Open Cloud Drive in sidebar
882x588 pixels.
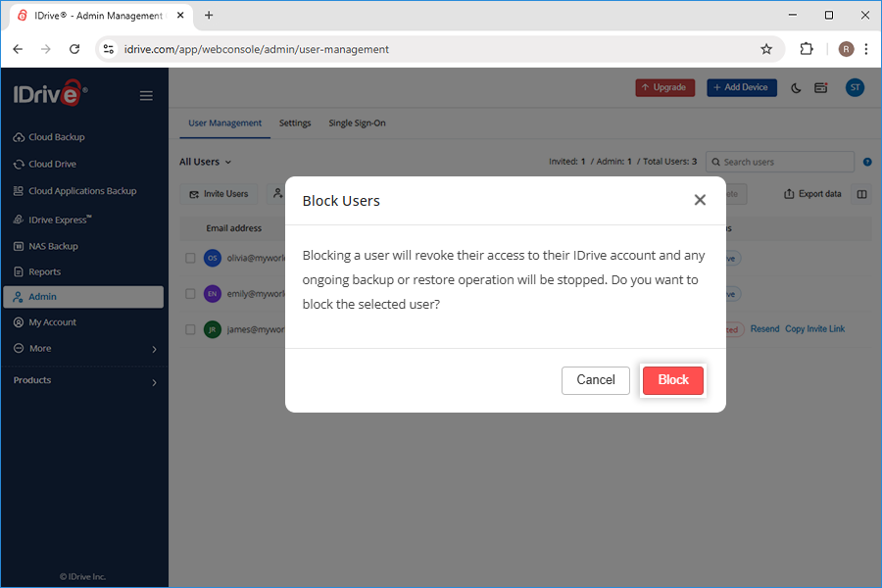pos(45,165)
